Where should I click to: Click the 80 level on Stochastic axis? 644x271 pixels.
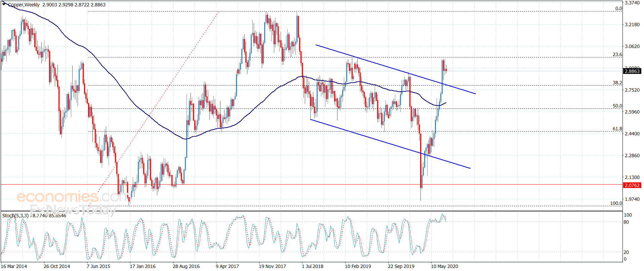coord(626,222)
